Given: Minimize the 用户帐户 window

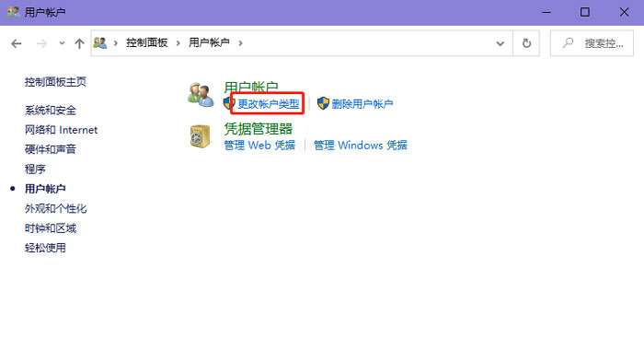Looking at the screenshot, I should click(x=546, y=12).
